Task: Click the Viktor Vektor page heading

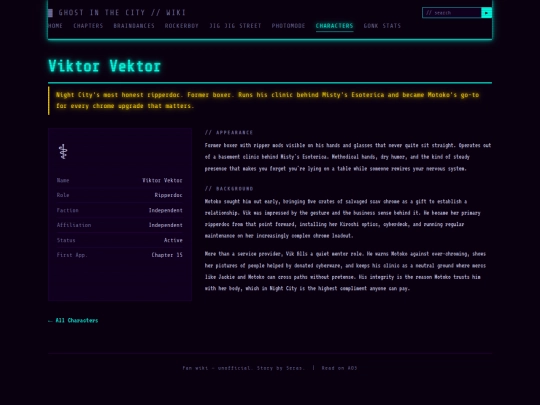Action: [x=104, y=66]
